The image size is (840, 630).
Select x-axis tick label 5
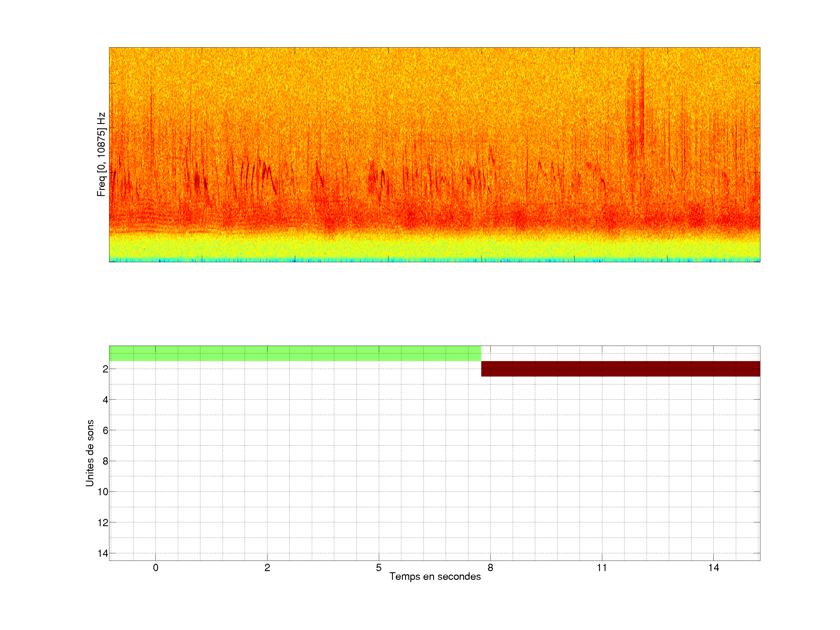tap(379, 568)
